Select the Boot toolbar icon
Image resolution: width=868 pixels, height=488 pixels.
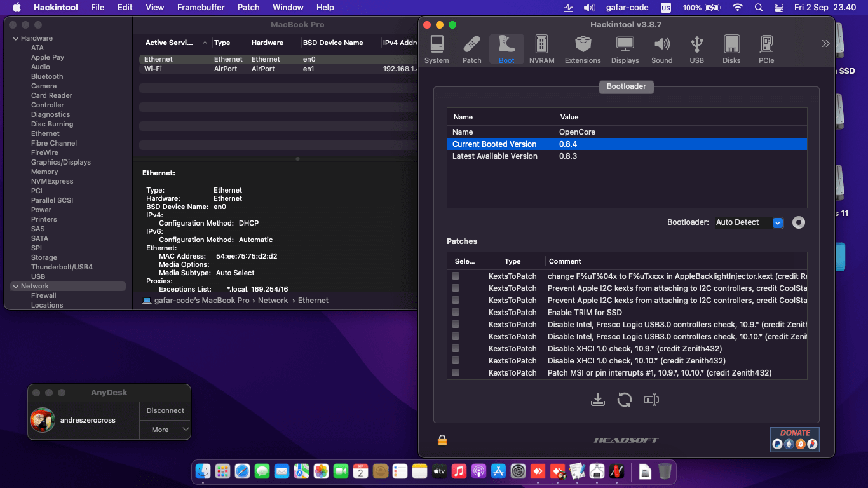506,50
